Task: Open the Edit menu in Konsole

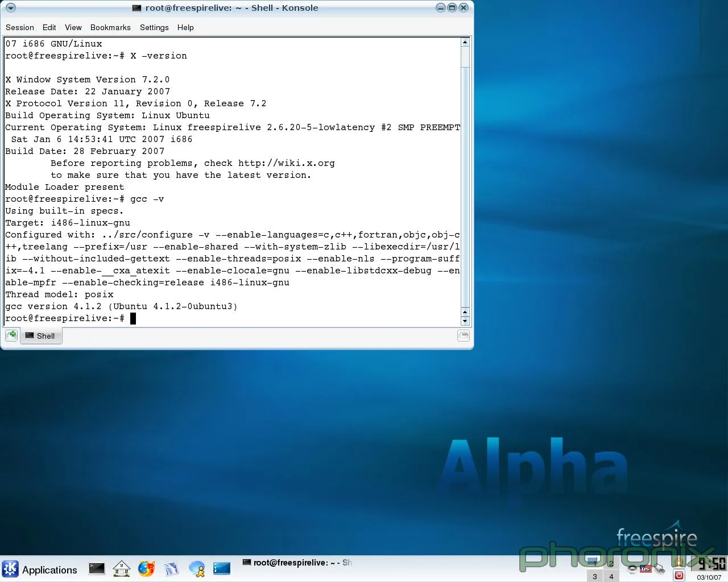Action: pos(49,27)
